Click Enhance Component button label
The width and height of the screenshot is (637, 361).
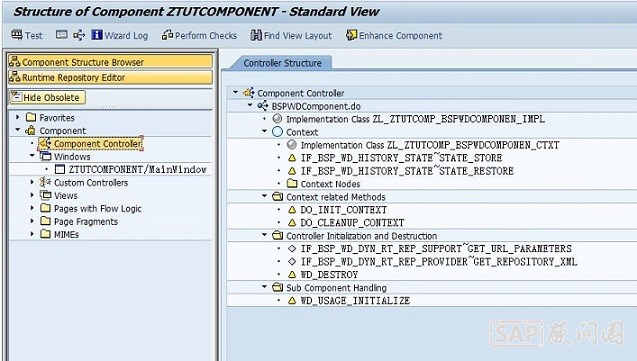[x=401, y=36]
